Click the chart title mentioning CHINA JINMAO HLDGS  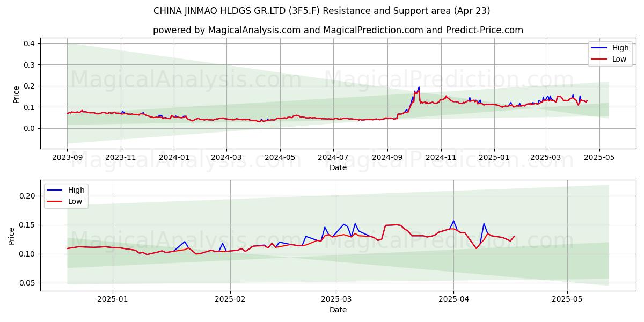click(x=321, y=11)
